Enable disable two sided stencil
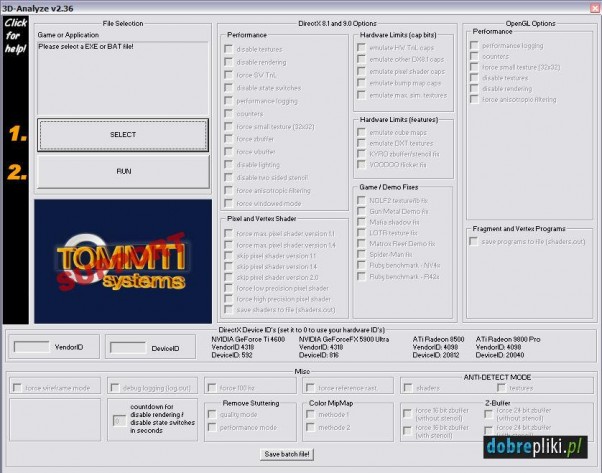The width and height of the screenshot is (602, 473). (228, 177)
